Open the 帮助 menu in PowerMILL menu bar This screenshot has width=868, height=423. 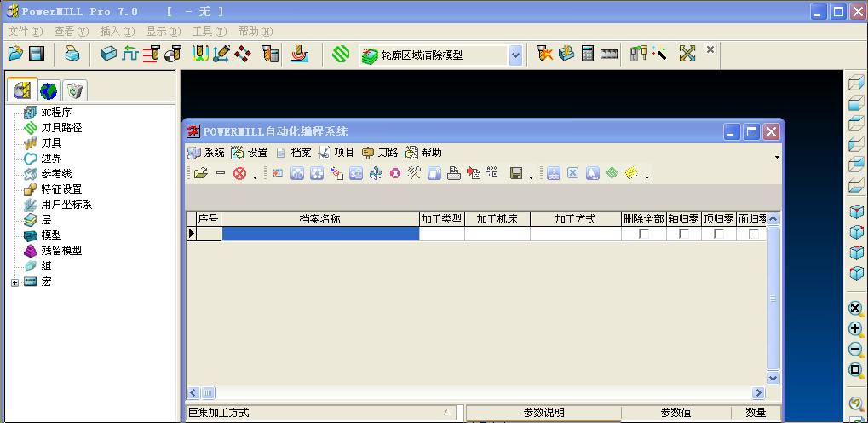256,32
